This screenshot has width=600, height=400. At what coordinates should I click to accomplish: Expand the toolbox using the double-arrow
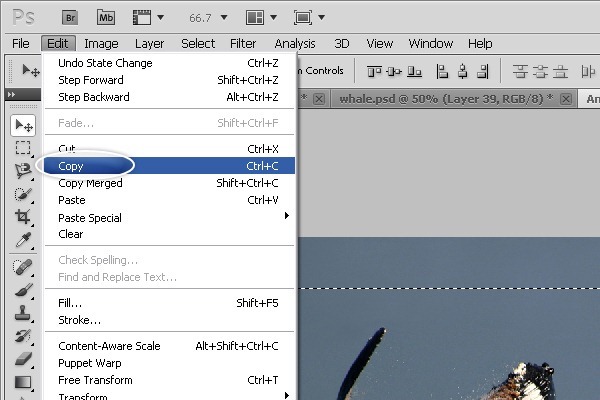(11, 94)
